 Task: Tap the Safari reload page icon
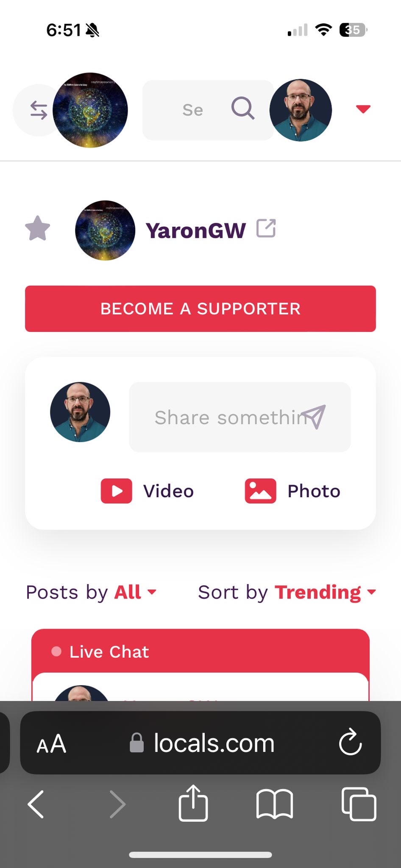pyautogui.click(x=350, y=742)
